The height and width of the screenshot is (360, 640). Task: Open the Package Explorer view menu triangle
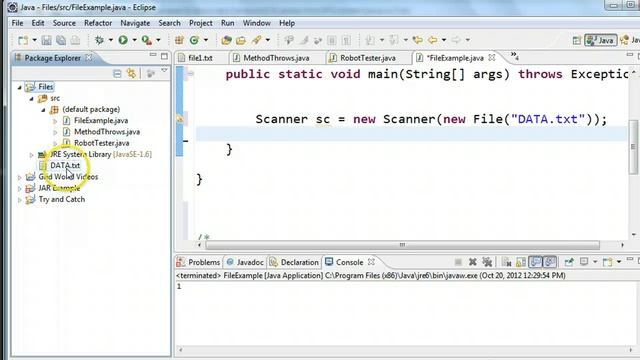click(164, 71)
